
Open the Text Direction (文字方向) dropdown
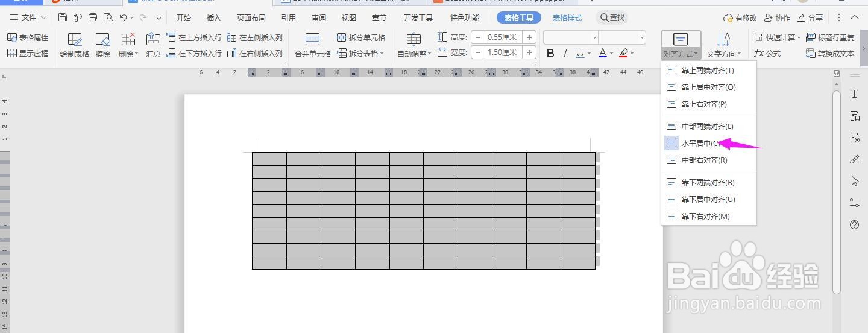[x=723, y=46]
